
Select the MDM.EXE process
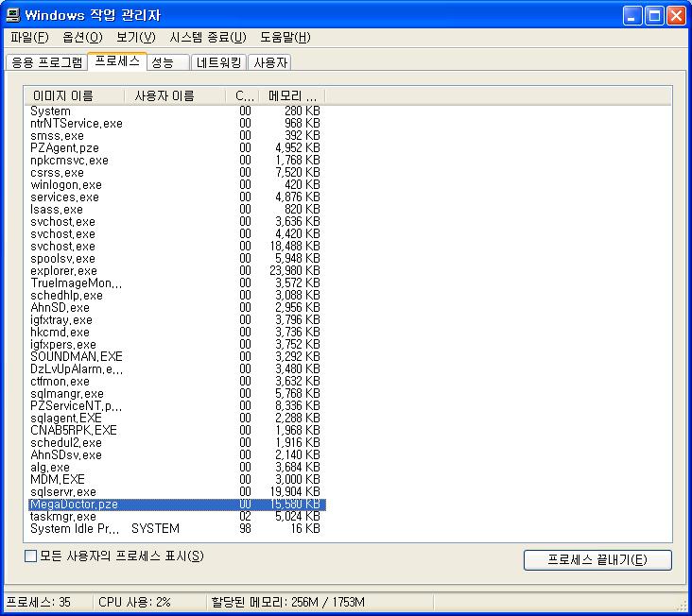[177, 479]
